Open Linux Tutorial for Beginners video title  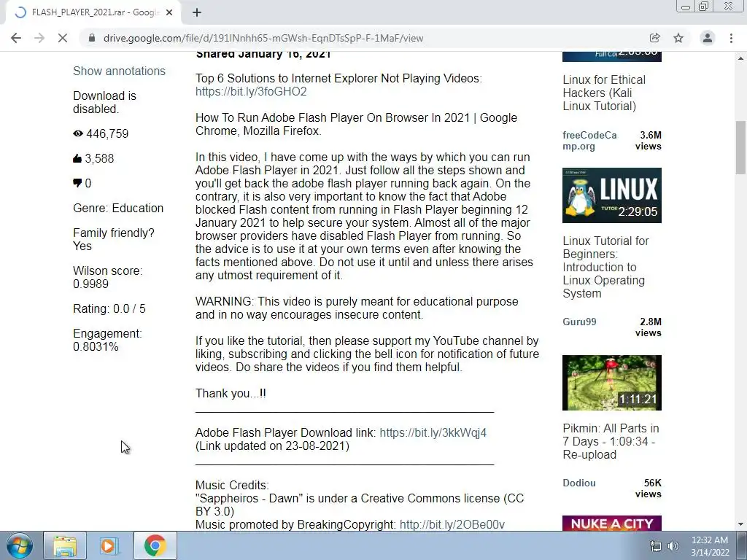[605, 267]
